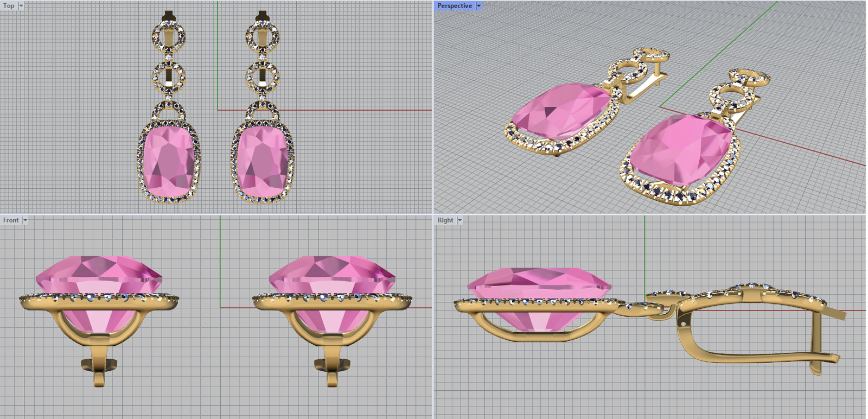
Task: Open the Top viewport dropdown menu arrow
Action: 21,6
